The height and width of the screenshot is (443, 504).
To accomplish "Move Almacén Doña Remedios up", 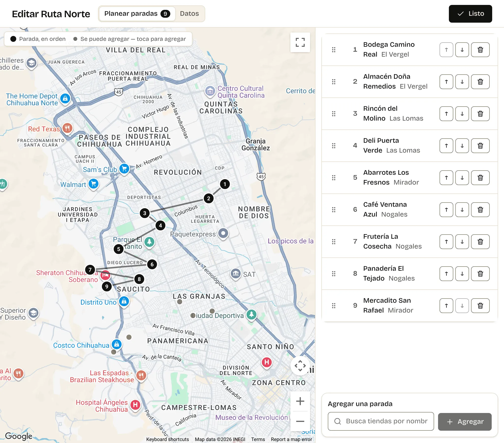I will click(446, 82).
